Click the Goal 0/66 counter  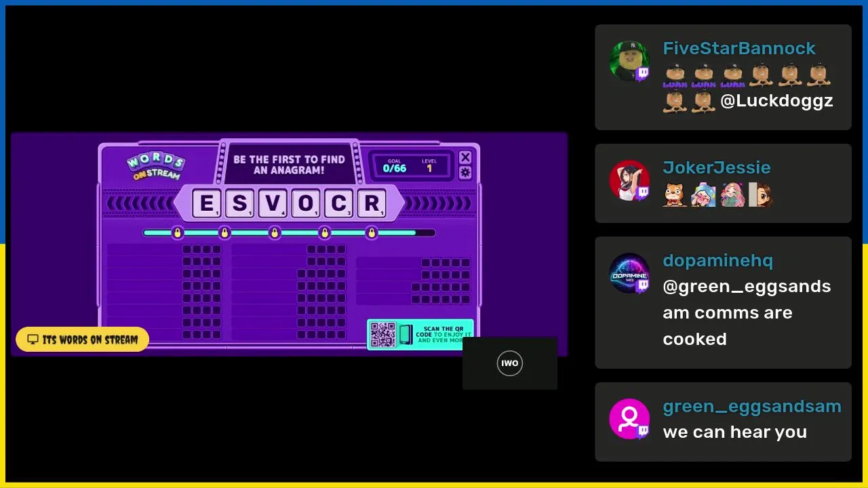pos(395,166)
